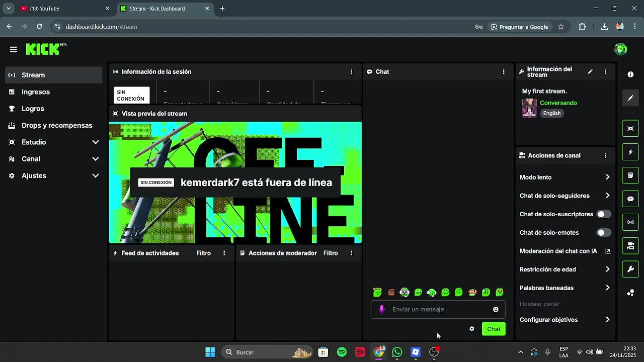Click the three-dots icon at rail bottom

(x=630, y=293)
